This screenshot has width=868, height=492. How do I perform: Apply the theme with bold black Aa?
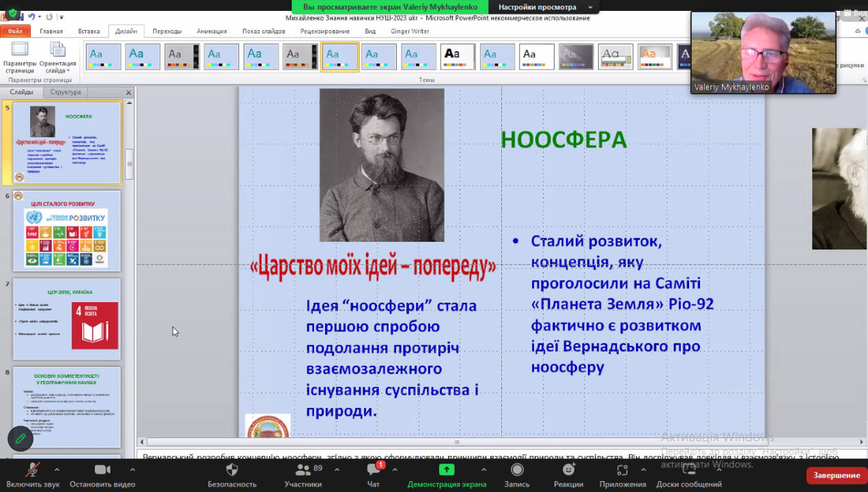(x=458, y=57)
